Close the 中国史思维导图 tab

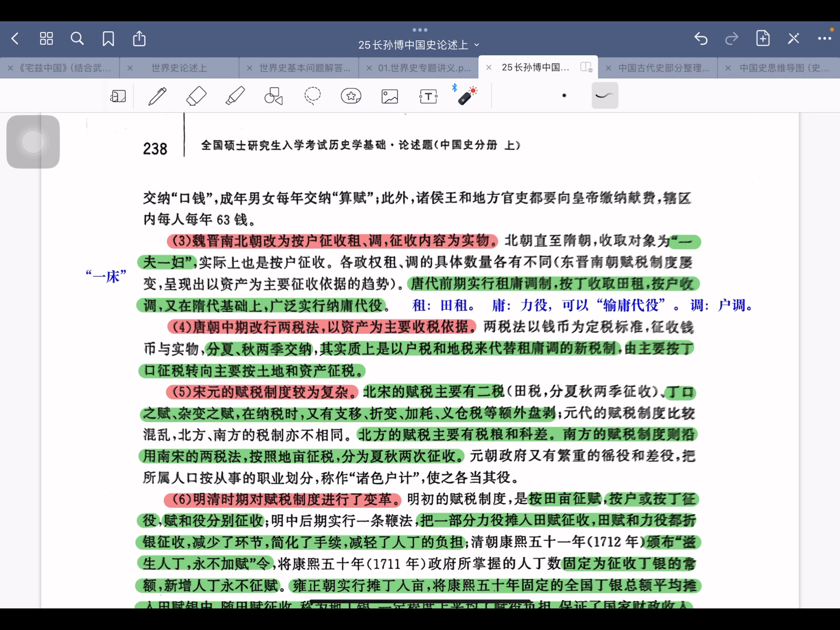point(728,68)
